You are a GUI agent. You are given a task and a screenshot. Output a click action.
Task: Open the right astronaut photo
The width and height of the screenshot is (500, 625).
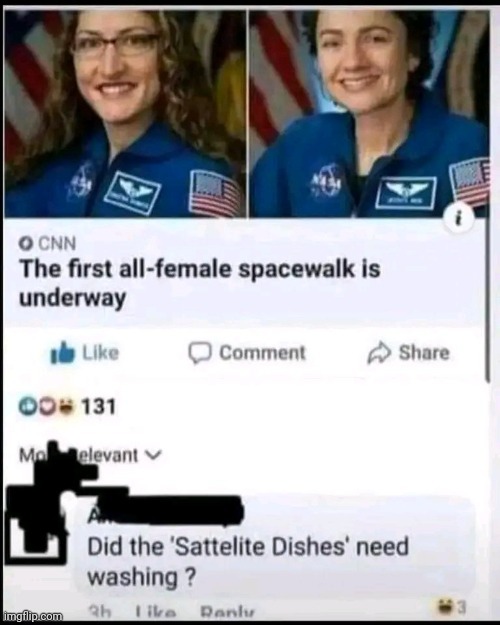370,114
